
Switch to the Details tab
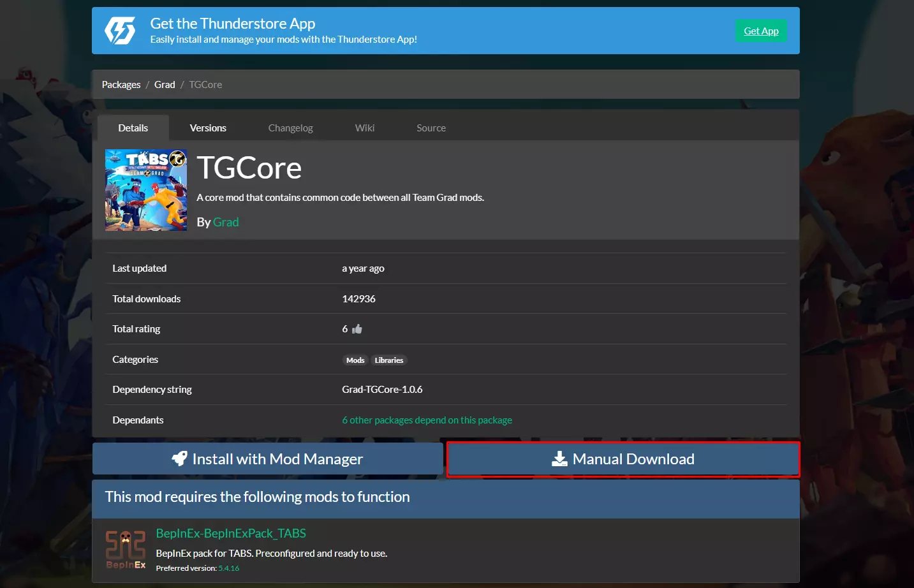pyautogui.click(x=133, y=128)
